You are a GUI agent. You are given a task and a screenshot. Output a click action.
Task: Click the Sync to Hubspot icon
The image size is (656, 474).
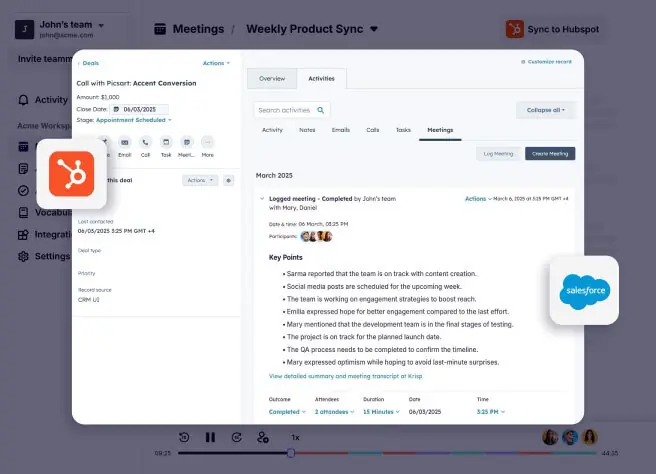[515, 29]
